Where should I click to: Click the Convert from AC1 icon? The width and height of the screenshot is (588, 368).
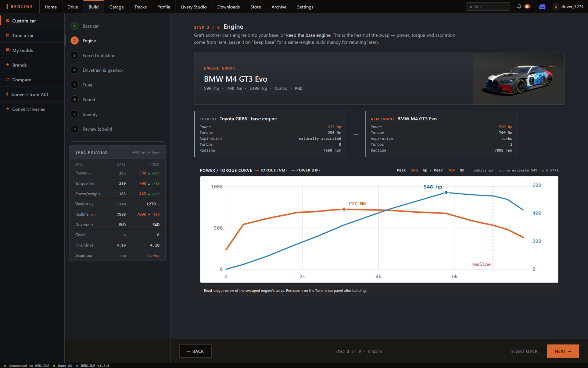[x=7, y=94]
